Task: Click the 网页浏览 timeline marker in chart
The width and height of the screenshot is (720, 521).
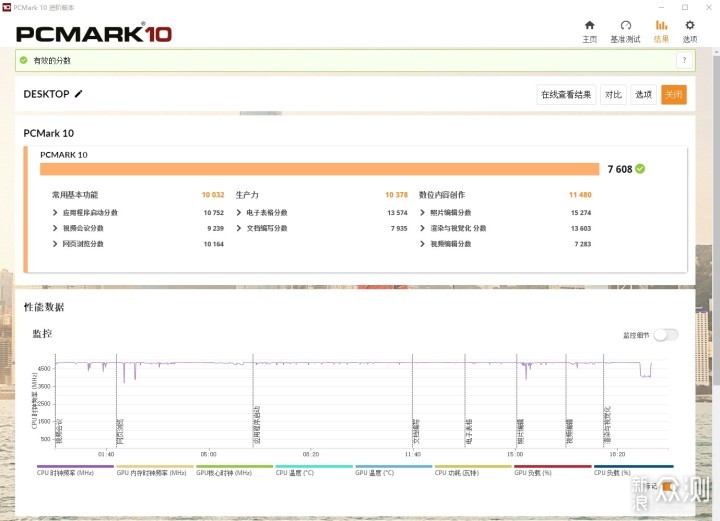Action: point(120,431)
